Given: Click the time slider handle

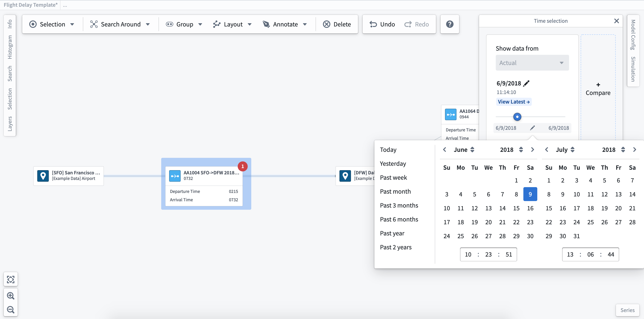Looking at the screenshot, I should tap(517, 117).
